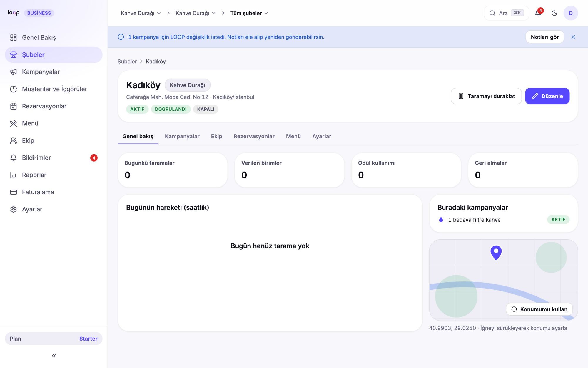Open 1 bedava filtre kahve campaign
588x368 pixels.
click(x=504, y=220)
